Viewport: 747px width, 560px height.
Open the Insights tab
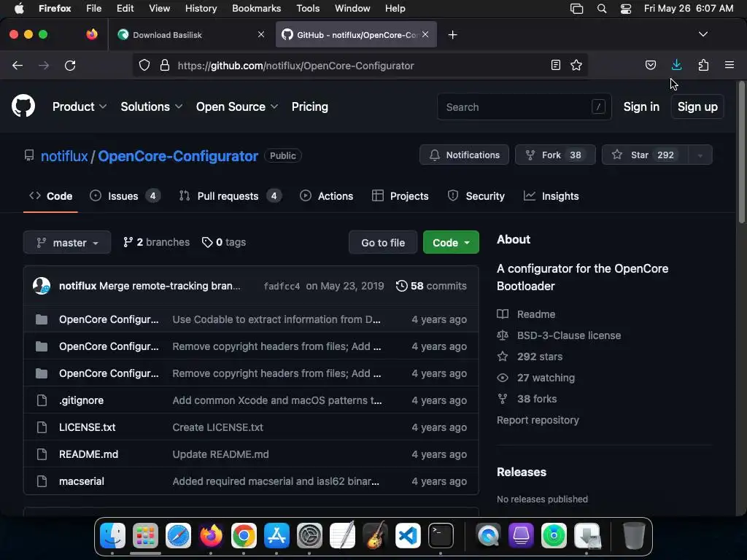pyautogui.click(x=551, y=196)
